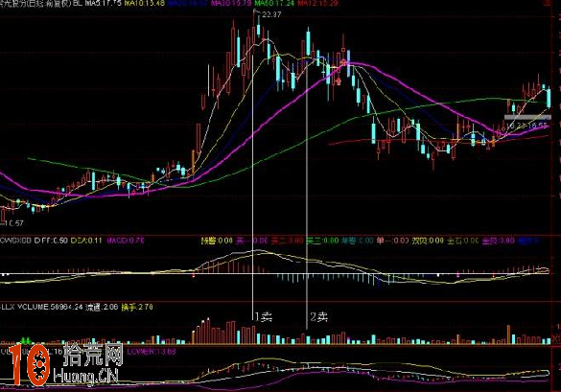Click the red down arrow signal below candle

[x=338, y=81]
